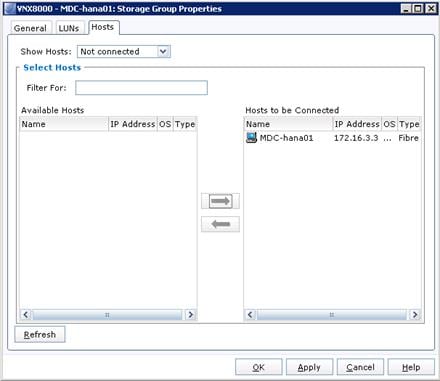The height and width of the screenshot is (381, 440).
Task: Click Hosts to be Connected left scroll arrow
Action: click(x=250, y=315)
